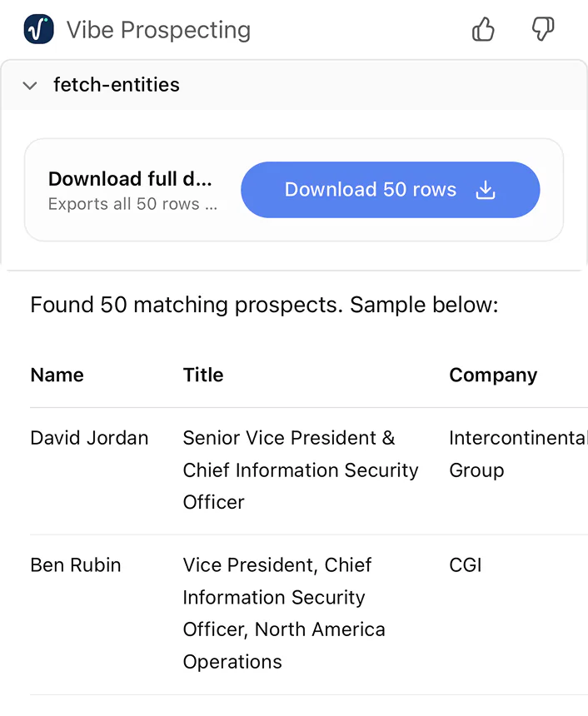Screen dimensions: 588x716
Task: Select David Jordan in the prospect list
Action: (89, 437)
